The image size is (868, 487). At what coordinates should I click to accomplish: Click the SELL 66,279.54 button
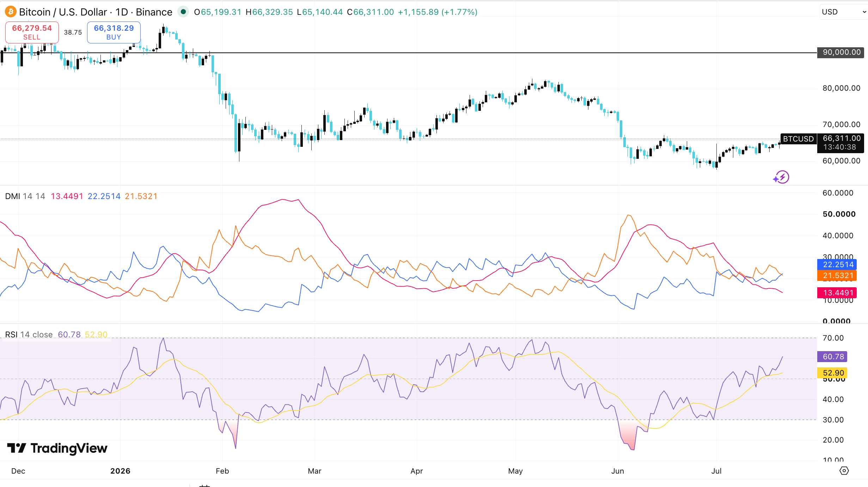click(x=32, y=32)
